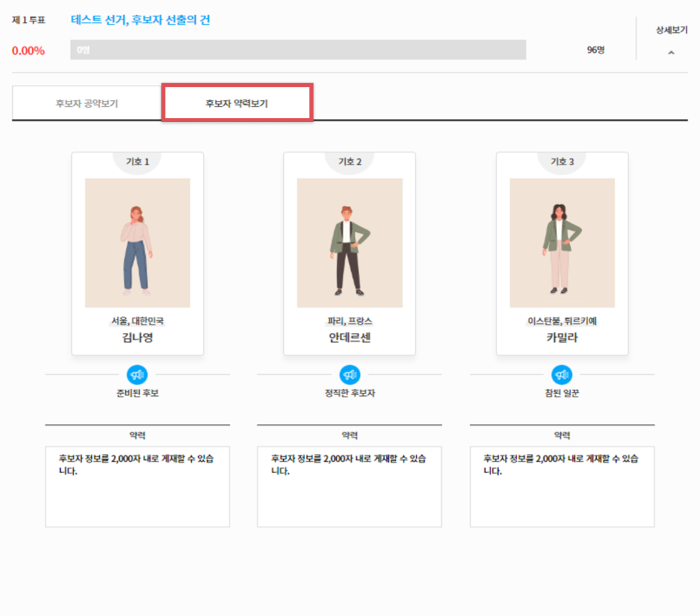Click candidate 김나영's portrait image
Viewport: 700px width, 616px height.
[137, 243]
